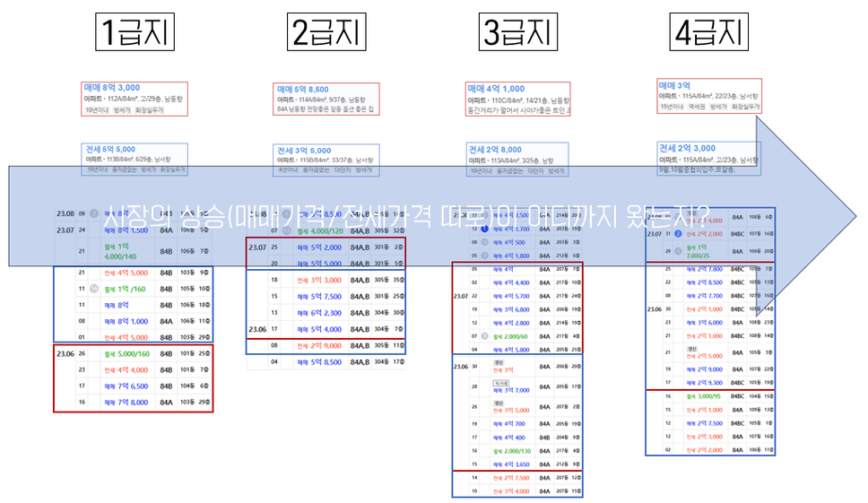Screen dimensions: 868x503
Task: Click the 월세 3,000/95 row
Action: (x=710, y=396)
